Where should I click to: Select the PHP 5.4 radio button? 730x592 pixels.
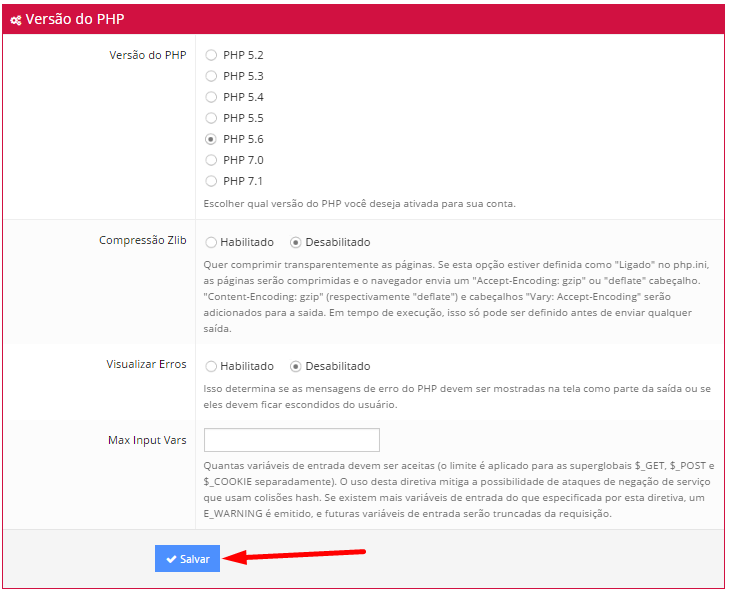(x=211, y=97)
